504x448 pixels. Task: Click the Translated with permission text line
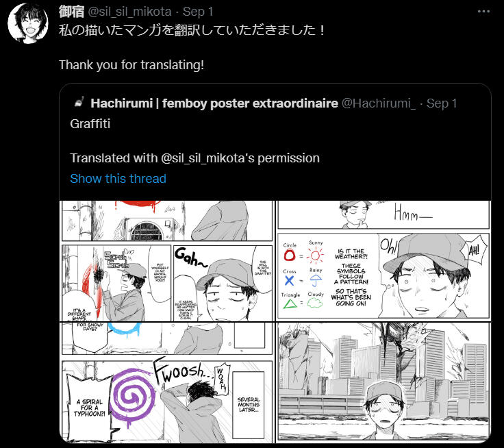(x=194, y=158)
